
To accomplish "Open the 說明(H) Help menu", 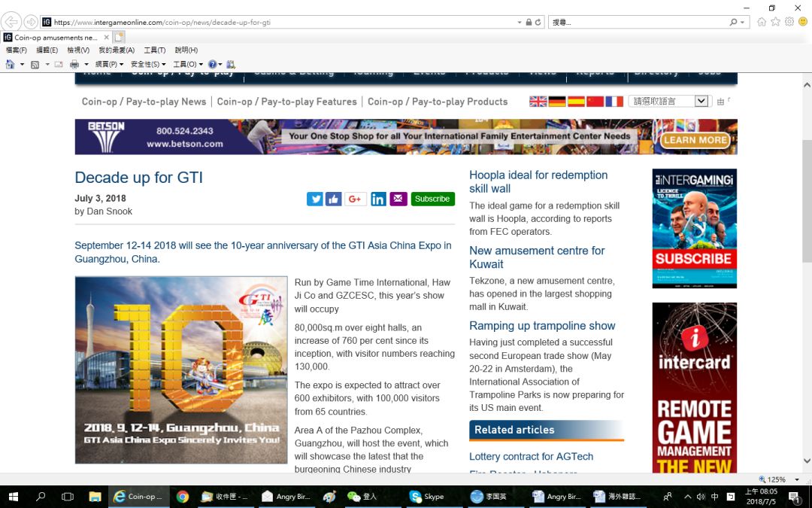I will [x=186, y=50].
